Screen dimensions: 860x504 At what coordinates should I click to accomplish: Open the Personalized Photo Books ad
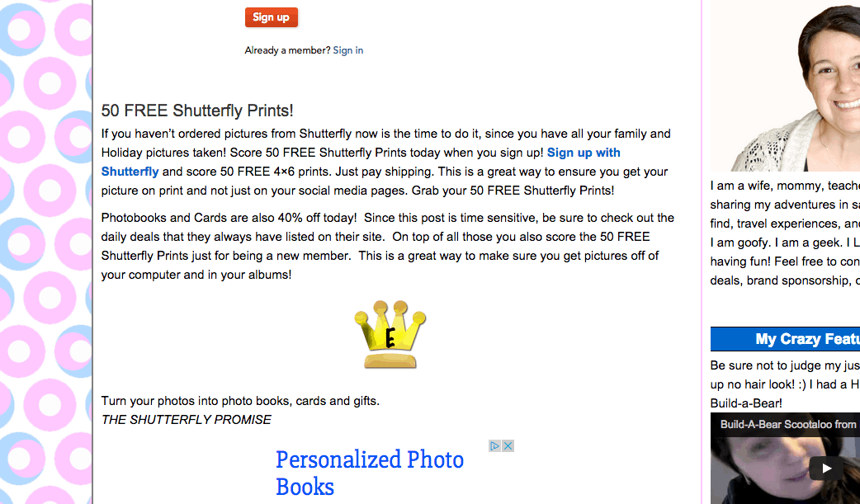coord(370,473)
